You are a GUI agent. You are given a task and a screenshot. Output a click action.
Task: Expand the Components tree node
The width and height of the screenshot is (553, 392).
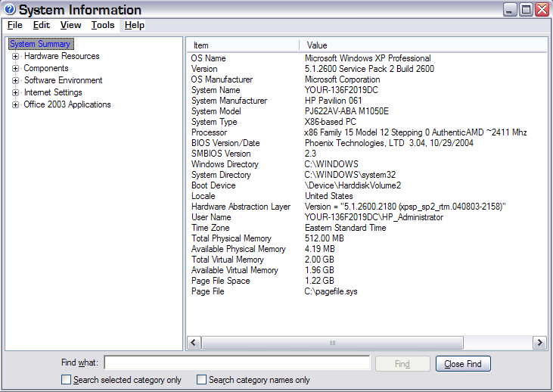(x=16, y=68)
